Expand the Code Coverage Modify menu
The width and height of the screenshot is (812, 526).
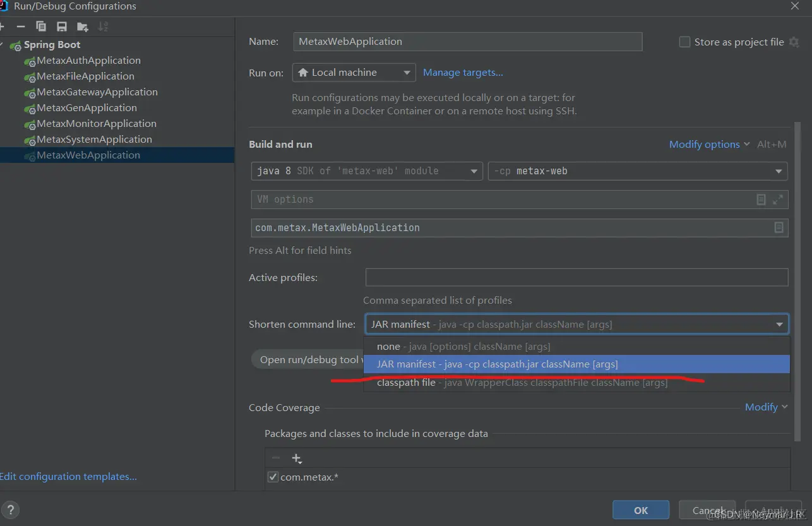[766, 407]
